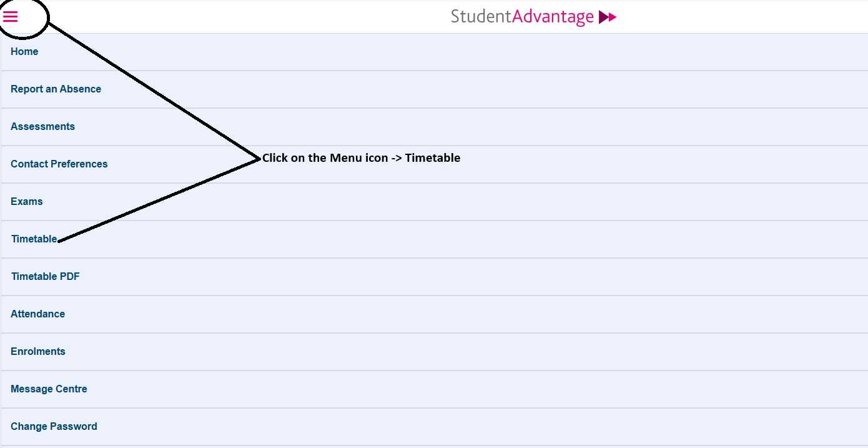Open the Timetable menu item
This screenshot has width=868, height=448.
pyautogui.click(x=434, y=239)
